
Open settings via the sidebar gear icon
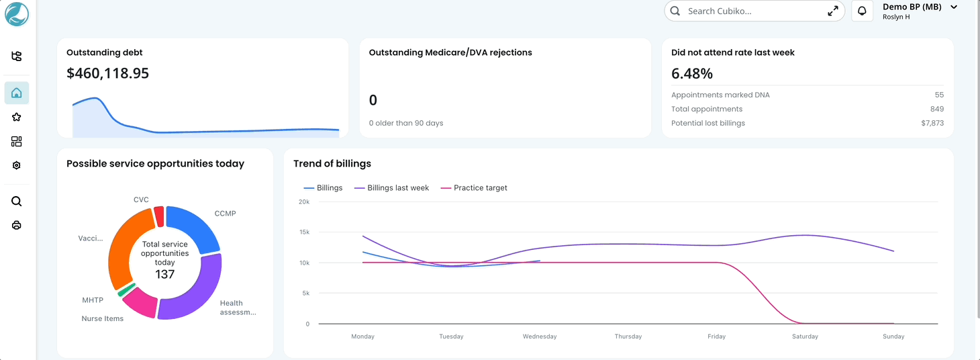[x=17, y=166]
